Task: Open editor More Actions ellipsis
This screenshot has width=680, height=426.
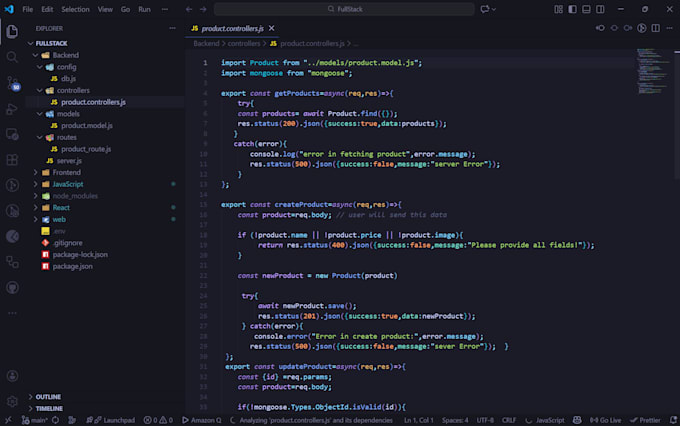Action: 669,28
